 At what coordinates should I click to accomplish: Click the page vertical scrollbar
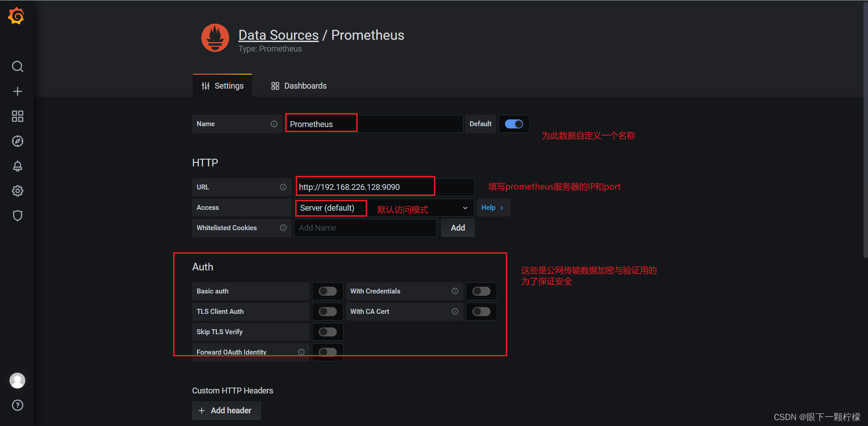point(865,131)
